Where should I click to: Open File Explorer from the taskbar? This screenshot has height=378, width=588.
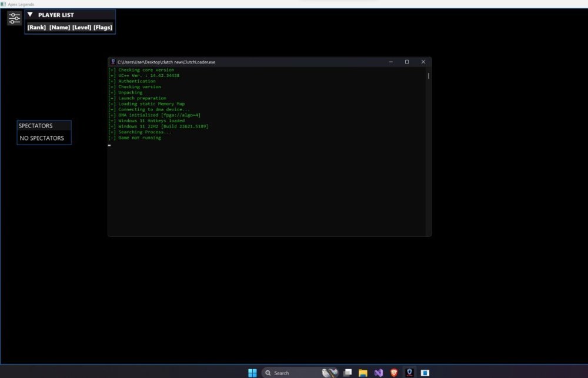[x=363, y=373]
